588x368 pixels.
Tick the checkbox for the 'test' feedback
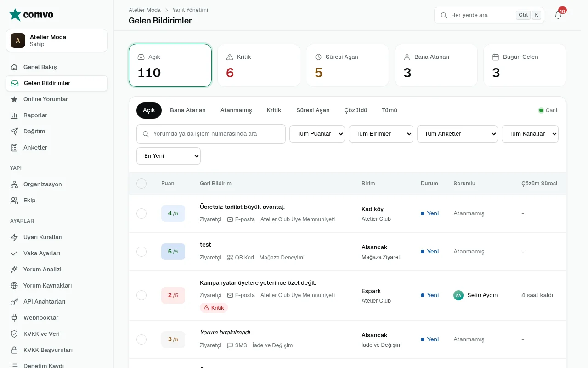click(x=141, y=252)
